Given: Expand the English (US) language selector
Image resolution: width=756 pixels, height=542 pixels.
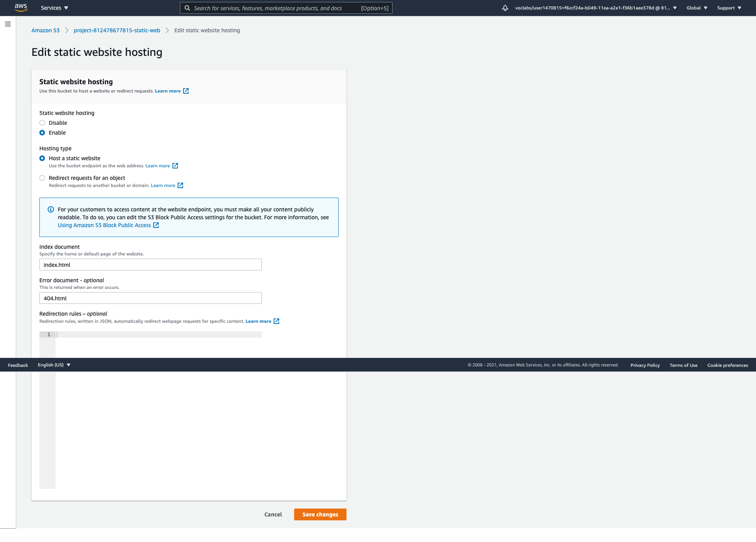Looking at the screenshot, I should click(x=54, y=365).
